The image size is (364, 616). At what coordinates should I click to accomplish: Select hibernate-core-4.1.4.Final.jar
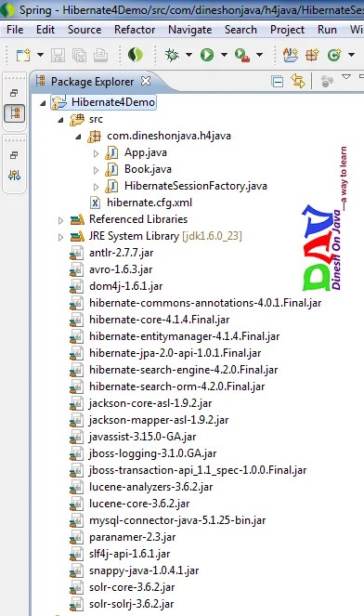tap(149, 320)
